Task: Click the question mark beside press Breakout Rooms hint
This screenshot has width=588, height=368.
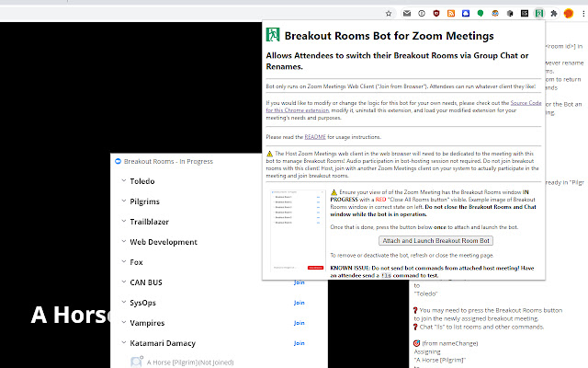Action: 415,311
